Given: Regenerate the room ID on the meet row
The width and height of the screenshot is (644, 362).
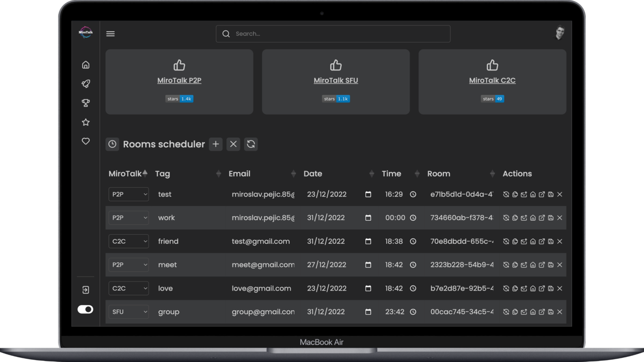Looking at the screenshot, I should [x=506, y=264].
